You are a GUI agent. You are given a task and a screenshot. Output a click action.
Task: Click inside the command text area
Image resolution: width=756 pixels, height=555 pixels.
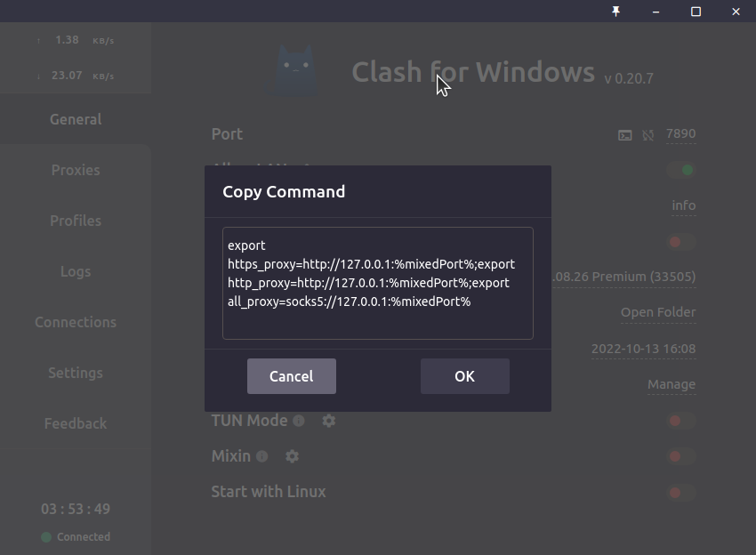(377, 283)
